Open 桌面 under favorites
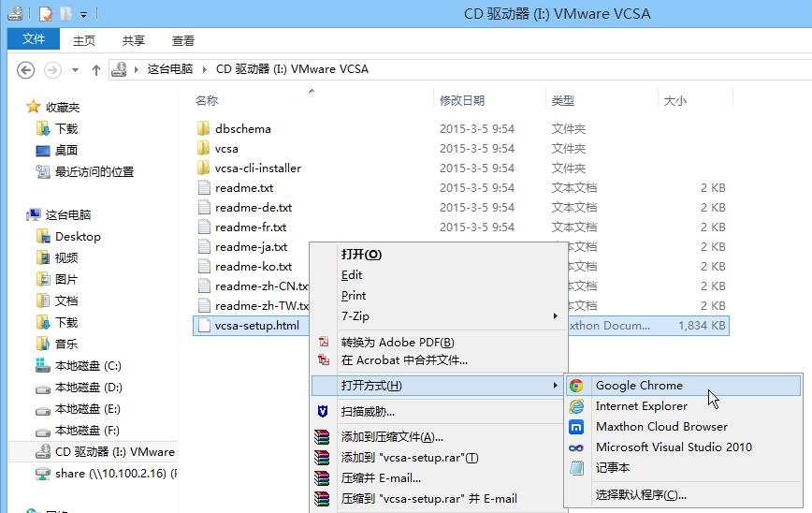The width and height of the screenshot is (812, 513). tap(66, 151)
